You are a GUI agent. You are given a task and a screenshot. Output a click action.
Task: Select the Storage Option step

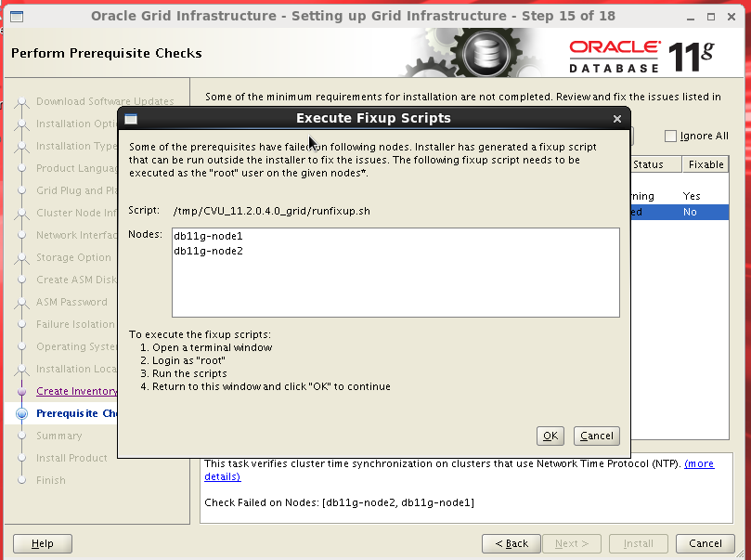click(x=73, y=257)
